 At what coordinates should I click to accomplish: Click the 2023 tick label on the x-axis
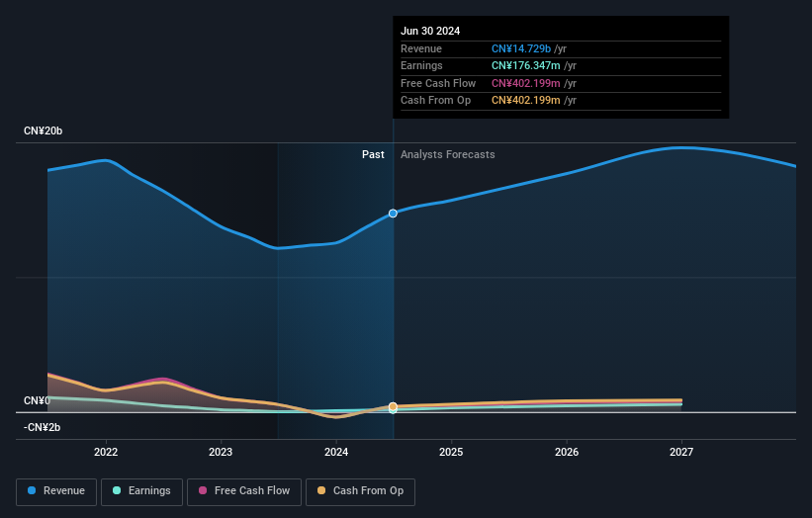(x=221, y=452)
